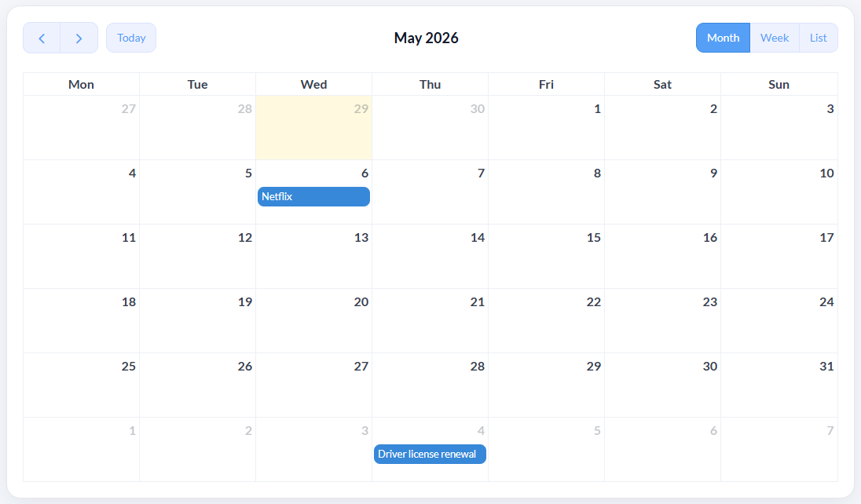Select the Wed column header
Image resolution: width=861 pixels, height=504 pixels.
pos(313,85)
